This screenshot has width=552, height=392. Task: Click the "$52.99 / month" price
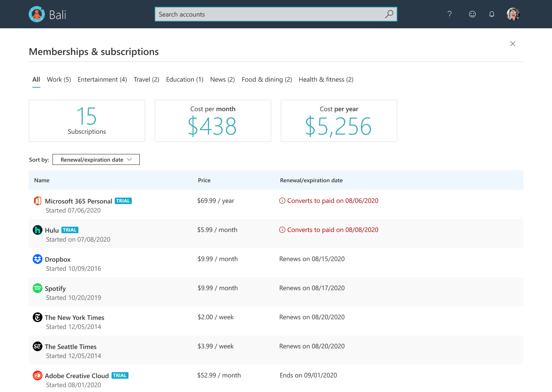pos(219,375)
